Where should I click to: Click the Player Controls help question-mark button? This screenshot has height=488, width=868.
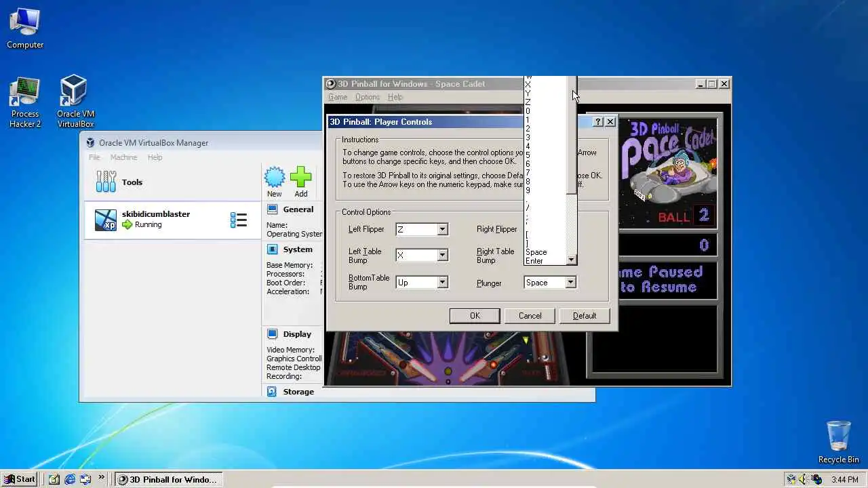click(598, 122)
